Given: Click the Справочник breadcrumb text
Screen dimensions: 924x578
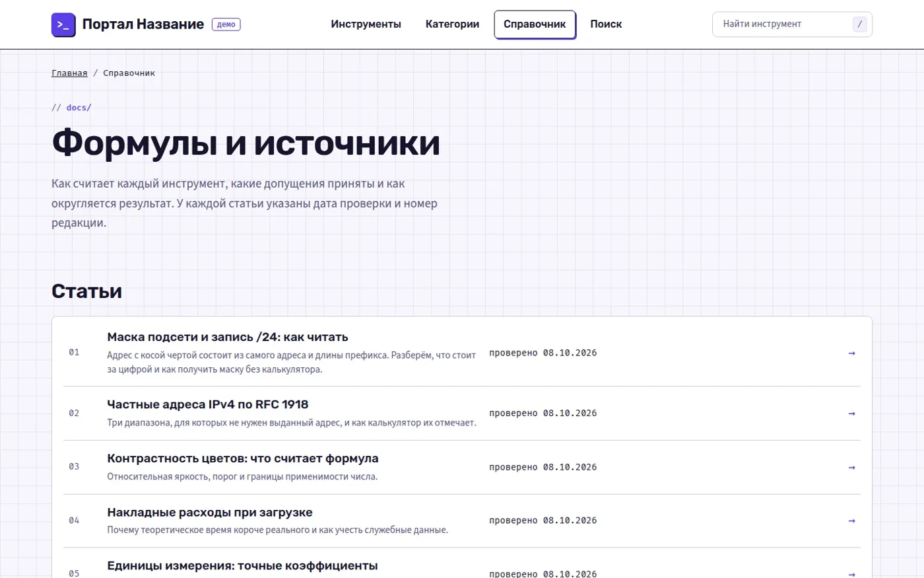Looking at the screenshot, I should pos(129,73).
